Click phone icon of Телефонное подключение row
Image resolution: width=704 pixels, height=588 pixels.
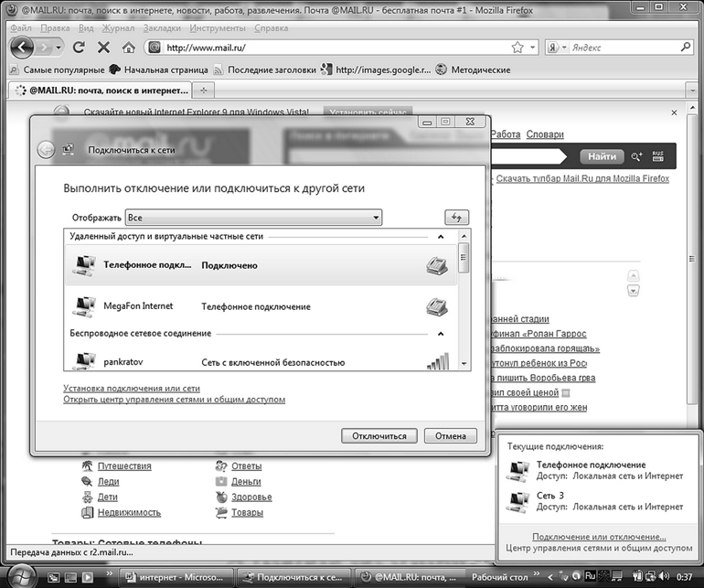click(x=436, y=265)
